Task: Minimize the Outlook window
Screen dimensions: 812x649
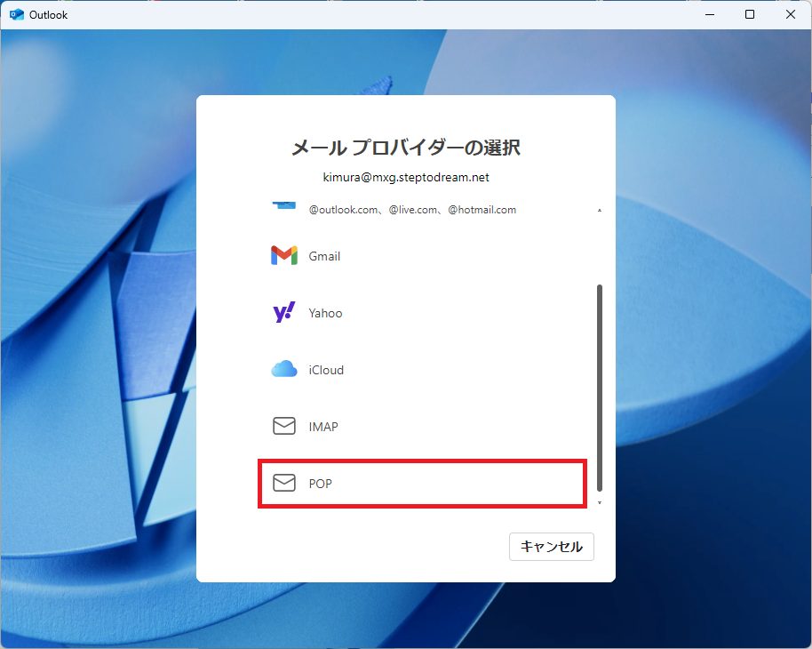Action: (710, 14)
